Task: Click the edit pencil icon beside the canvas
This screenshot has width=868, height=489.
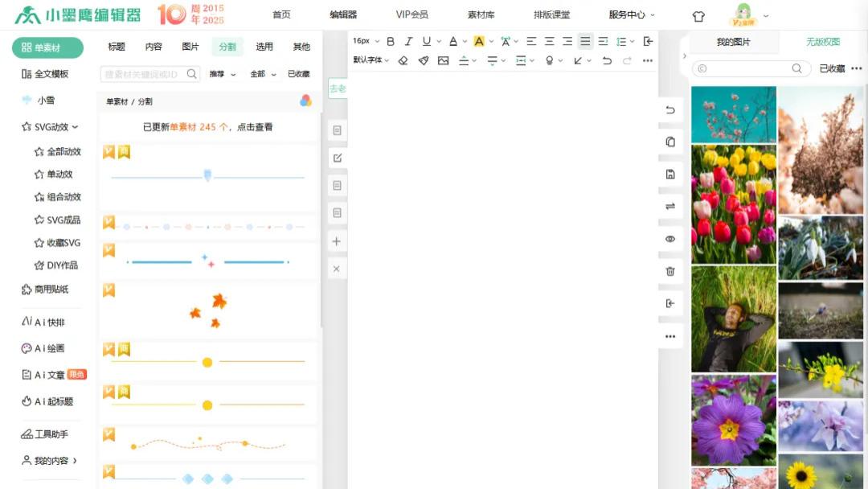Action: point(337,158)
